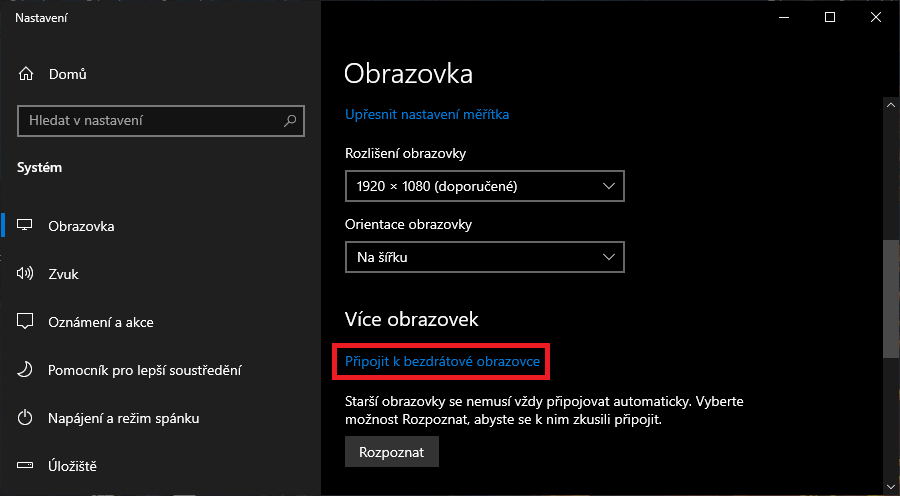Click the Domů home icon
This screenshot has width=900, height=496.
[x=26, y=74]
